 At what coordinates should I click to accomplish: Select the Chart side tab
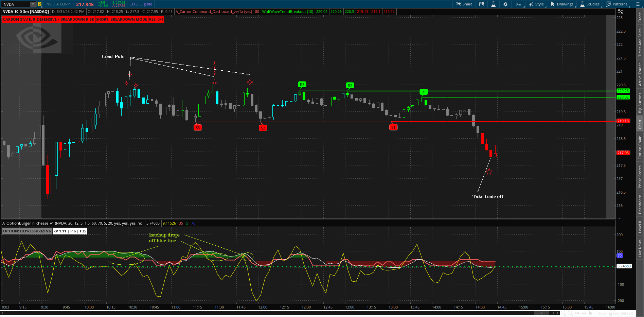640,124
